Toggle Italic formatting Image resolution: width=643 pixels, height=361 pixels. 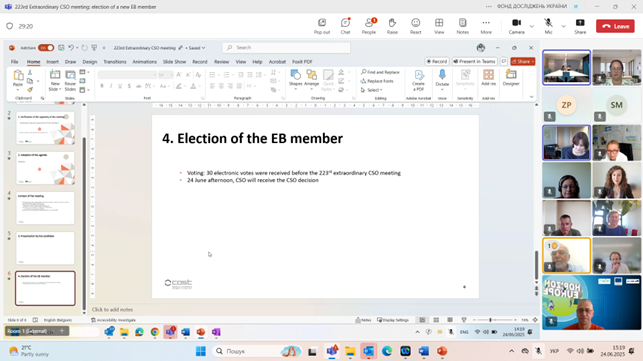point(111,86)
